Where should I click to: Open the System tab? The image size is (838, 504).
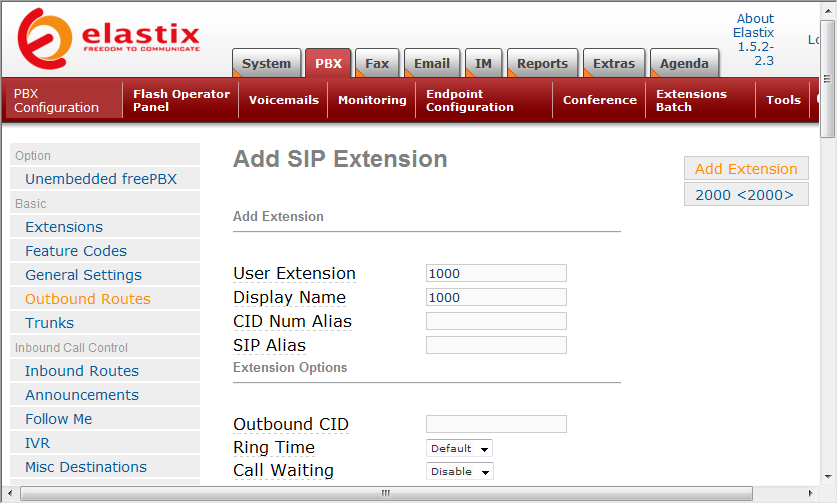[266, 63]
